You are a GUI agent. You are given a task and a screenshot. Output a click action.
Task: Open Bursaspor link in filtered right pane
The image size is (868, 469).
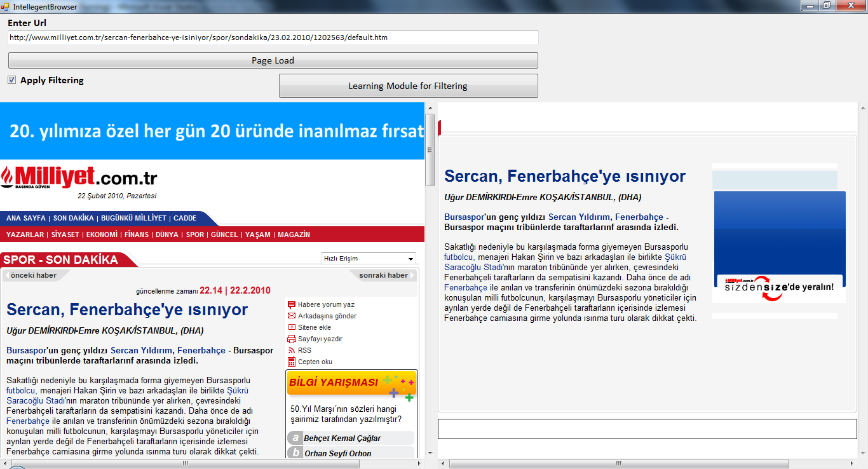(x=464, y=217)
